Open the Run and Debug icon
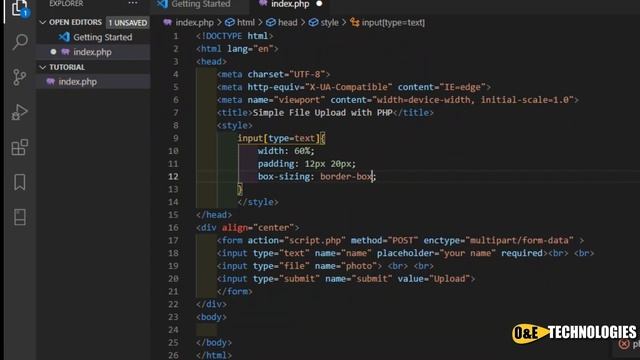The image size is (640, 360). [x=19, y=112]
